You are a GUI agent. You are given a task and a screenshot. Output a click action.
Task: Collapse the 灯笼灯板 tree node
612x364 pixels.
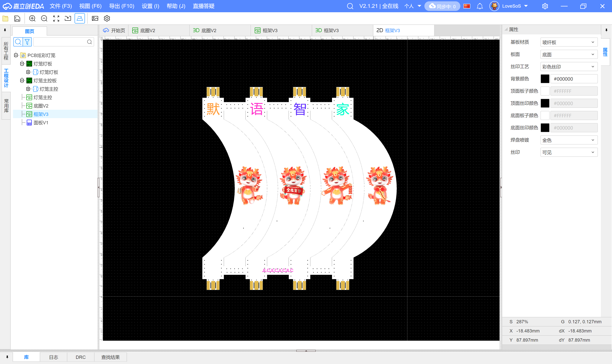22,64
